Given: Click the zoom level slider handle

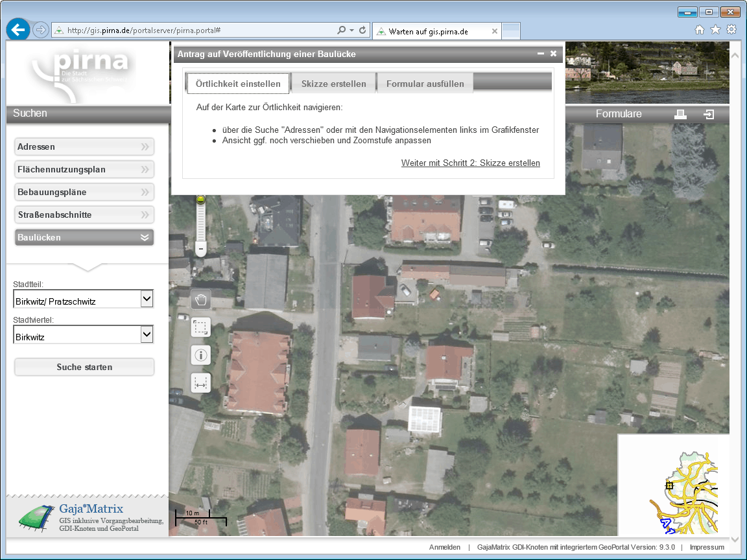Looking at the screenshot, I should [x=201, y=200].
